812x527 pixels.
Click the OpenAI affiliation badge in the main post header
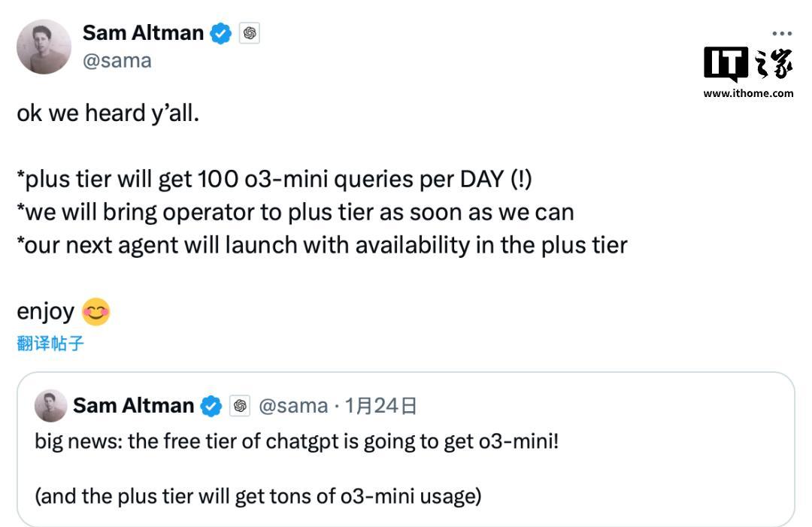click(x=249, y=34)
